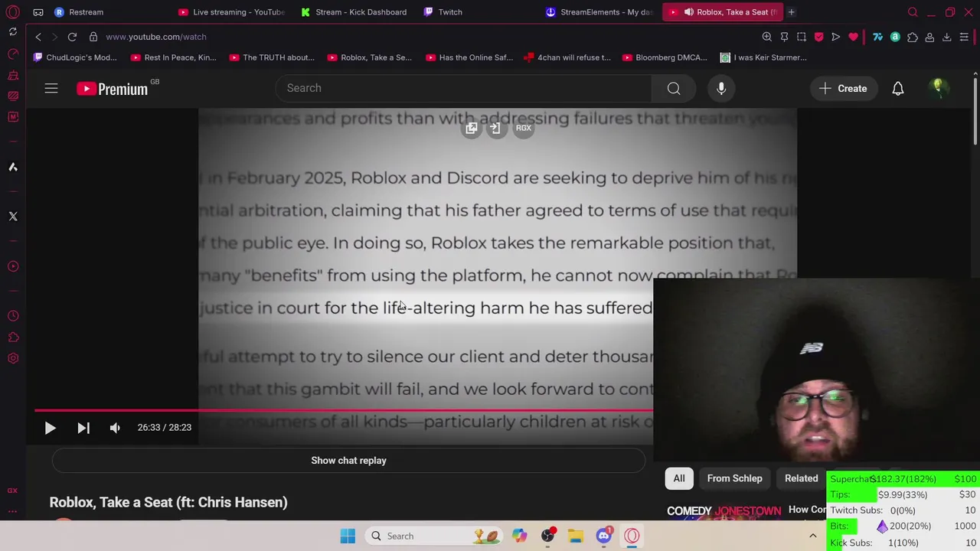Viewport: 980px width, 551px height.
Task: Open the Opera main menu logo
Action: (x=13, y=12)
